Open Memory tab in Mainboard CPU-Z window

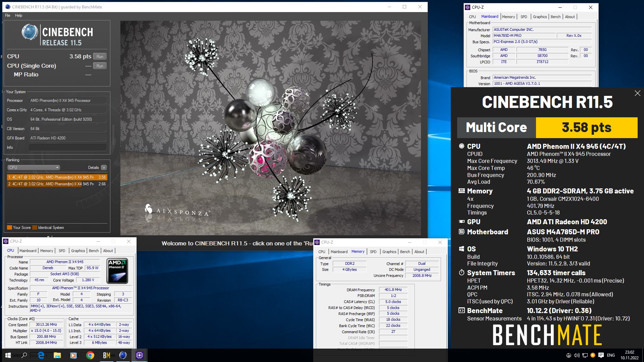coord(508,17)
